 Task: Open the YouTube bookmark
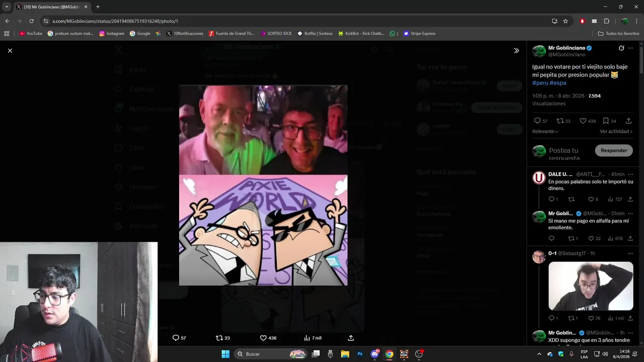(x=31, y=34)
